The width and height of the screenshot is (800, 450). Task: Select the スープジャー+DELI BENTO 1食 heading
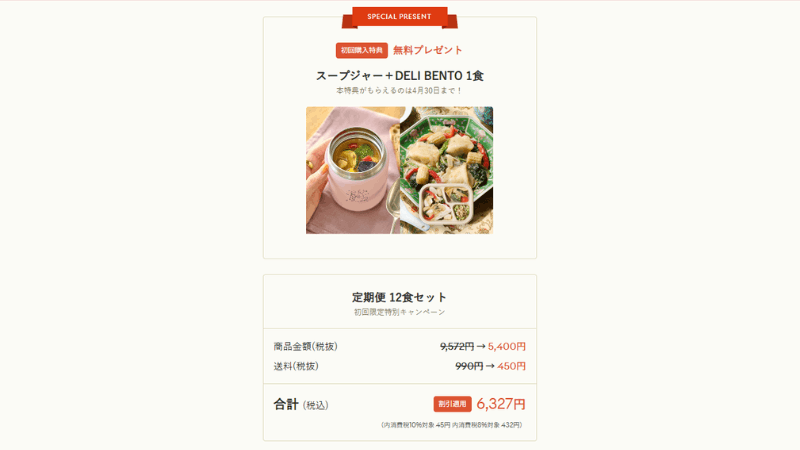coord(399,76)
